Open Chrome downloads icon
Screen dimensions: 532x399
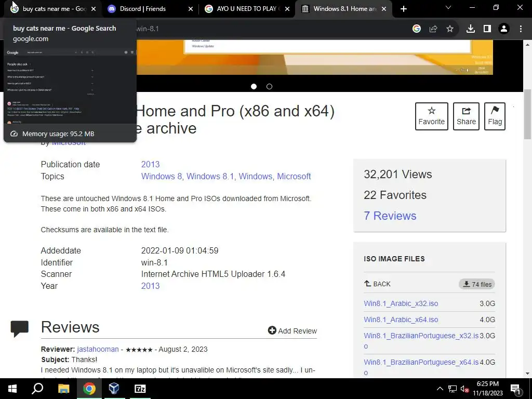click(x=471, y=29)
